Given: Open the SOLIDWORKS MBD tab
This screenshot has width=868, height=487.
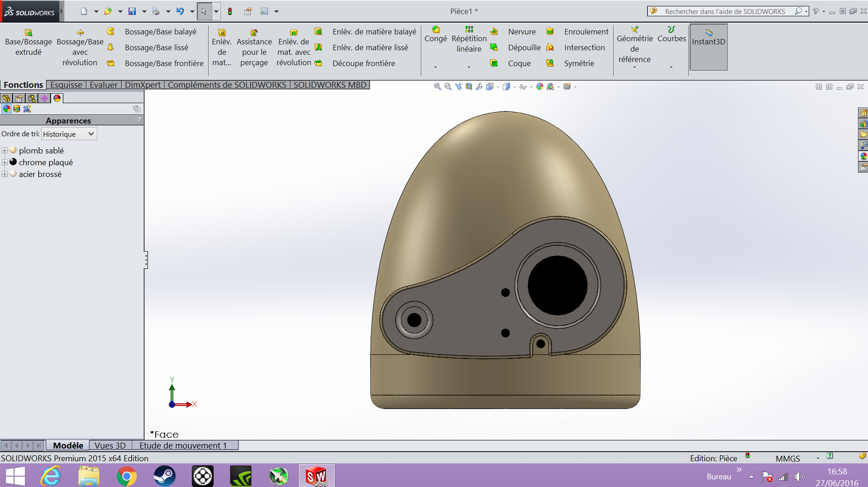Looking at the screenshot, I should point(330,85).
